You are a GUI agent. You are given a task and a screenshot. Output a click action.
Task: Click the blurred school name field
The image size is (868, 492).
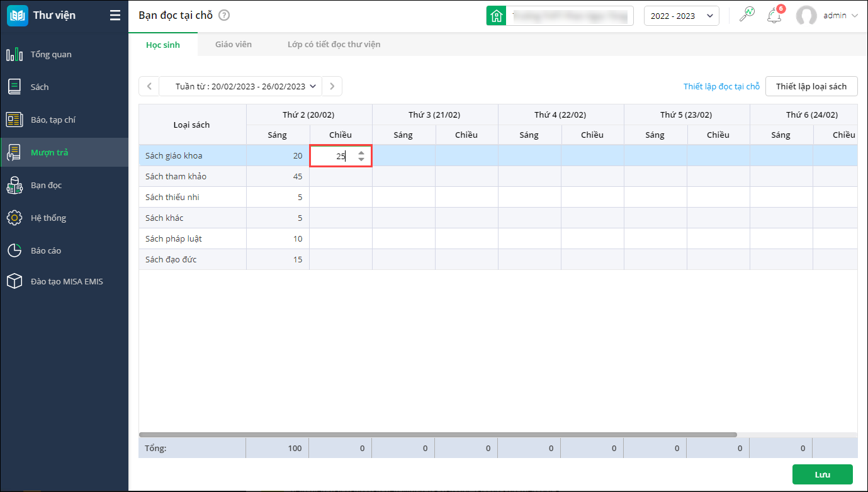570,16
